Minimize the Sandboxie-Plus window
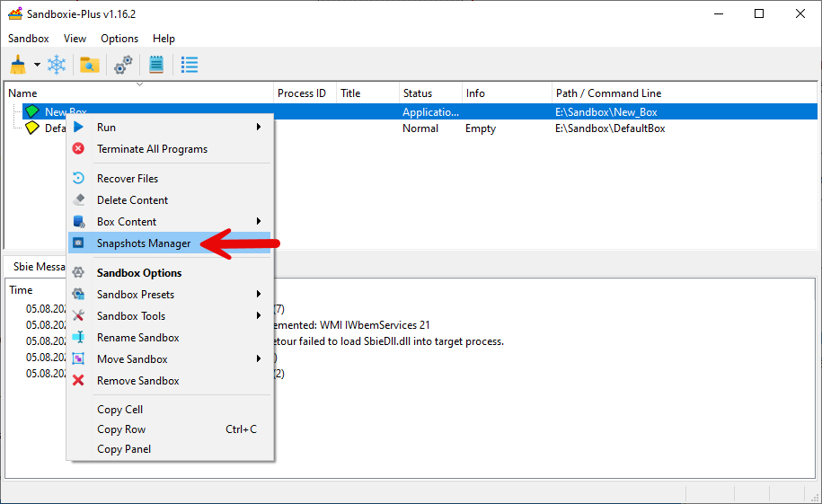 (719, 13)
